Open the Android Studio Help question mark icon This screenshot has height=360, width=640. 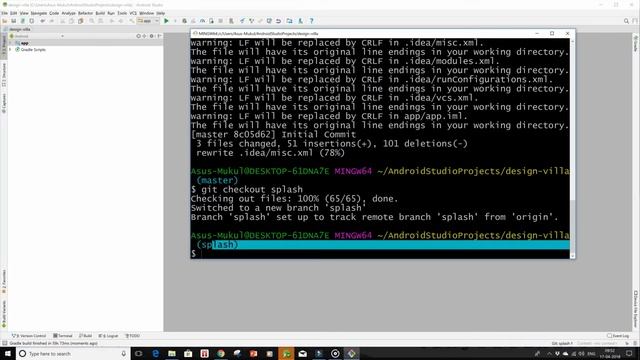[311, 21]
